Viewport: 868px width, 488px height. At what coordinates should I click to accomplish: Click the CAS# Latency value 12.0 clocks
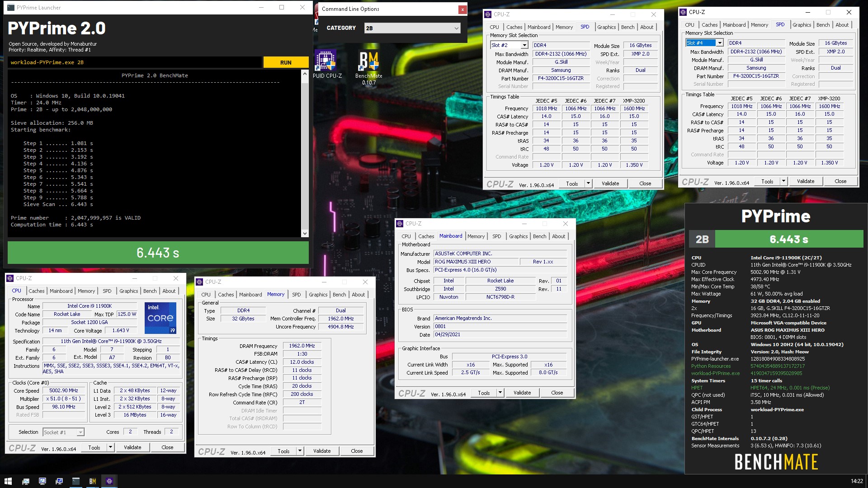click(302, 362)
